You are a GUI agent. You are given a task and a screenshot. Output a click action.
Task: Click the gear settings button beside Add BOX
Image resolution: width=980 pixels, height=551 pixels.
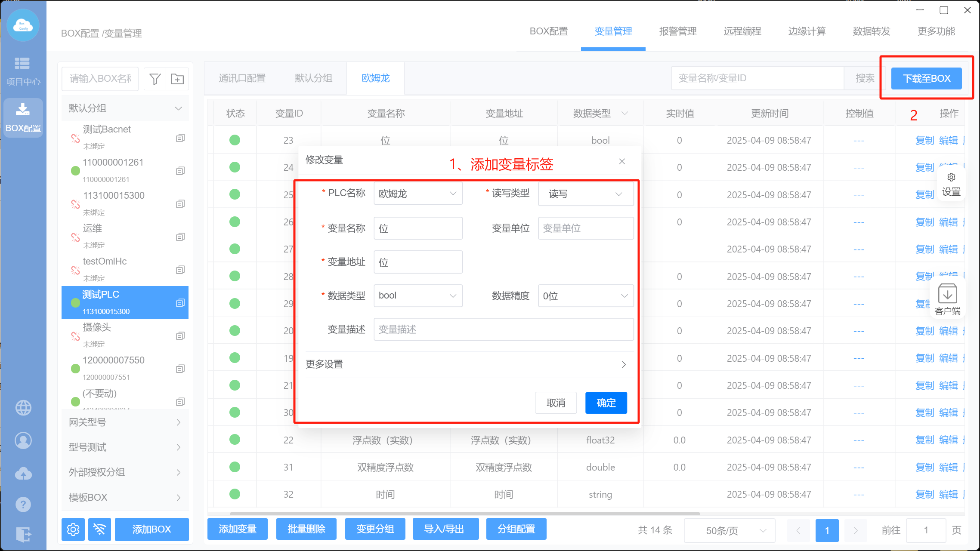73,529
